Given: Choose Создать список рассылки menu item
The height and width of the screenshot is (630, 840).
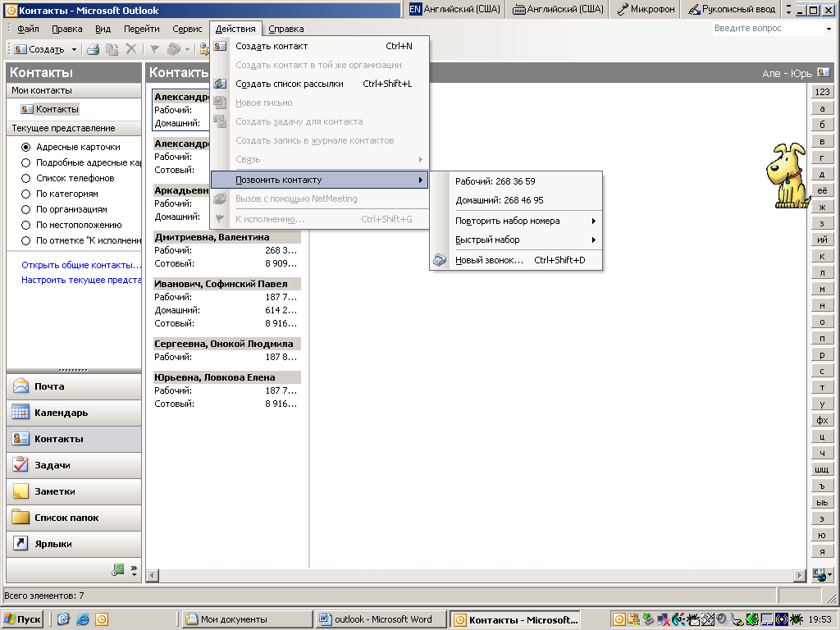Looking at the screenshot, I should [319, 84].
